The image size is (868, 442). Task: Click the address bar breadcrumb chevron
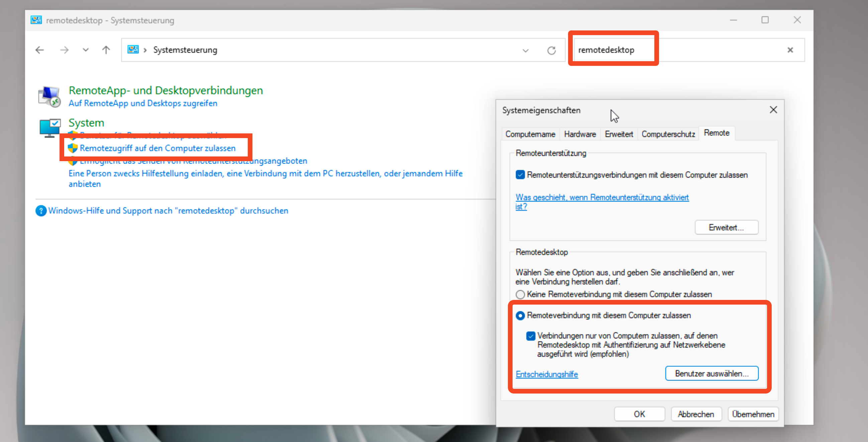click(145, 50)
